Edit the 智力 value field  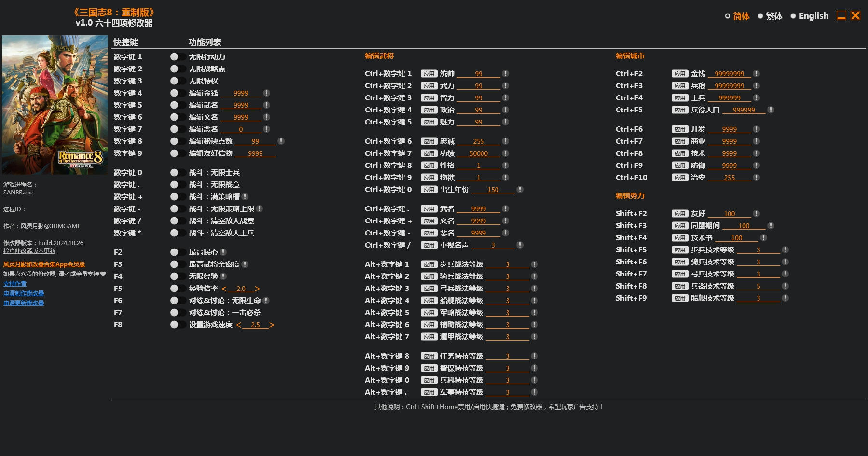pos(478,98)
